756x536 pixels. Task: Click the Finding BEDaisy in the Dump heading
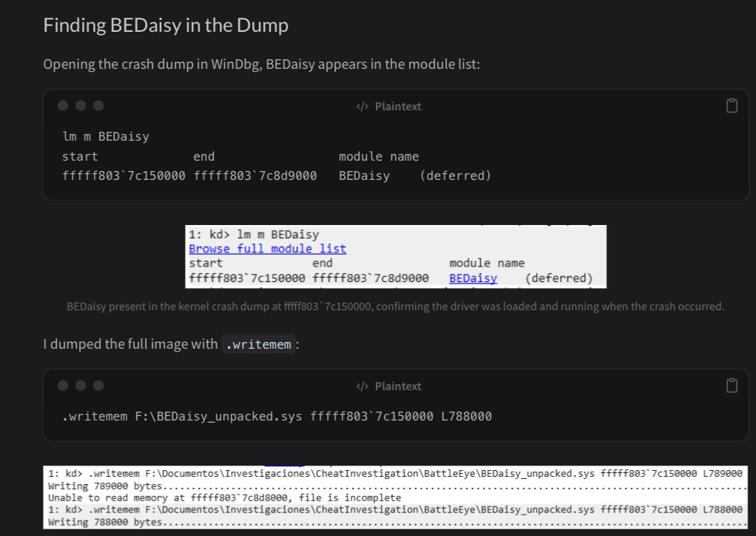(166, 25)
